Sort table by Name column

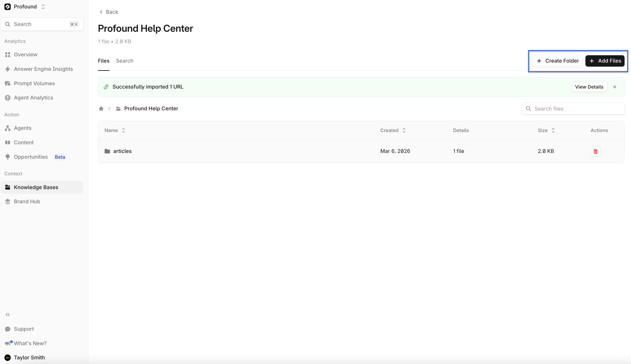coord(115,130)
